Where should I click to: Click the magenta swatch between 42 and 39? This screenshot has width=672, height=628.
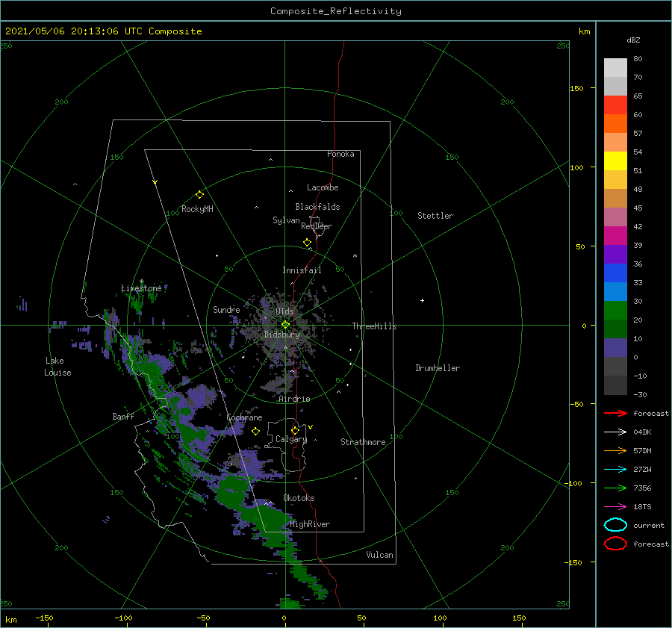coord(615,235)
